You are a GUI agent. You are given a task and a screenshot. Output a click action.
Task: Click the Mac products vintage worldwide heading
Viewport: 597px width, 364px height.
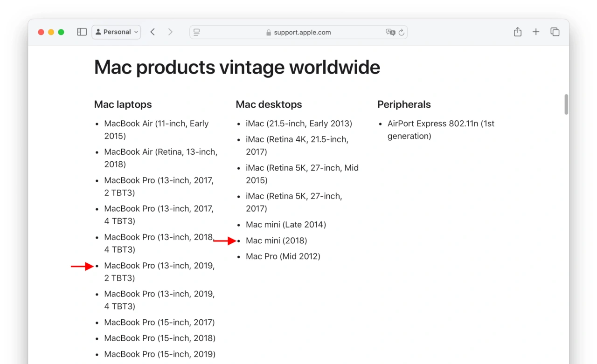pos(237,68)
